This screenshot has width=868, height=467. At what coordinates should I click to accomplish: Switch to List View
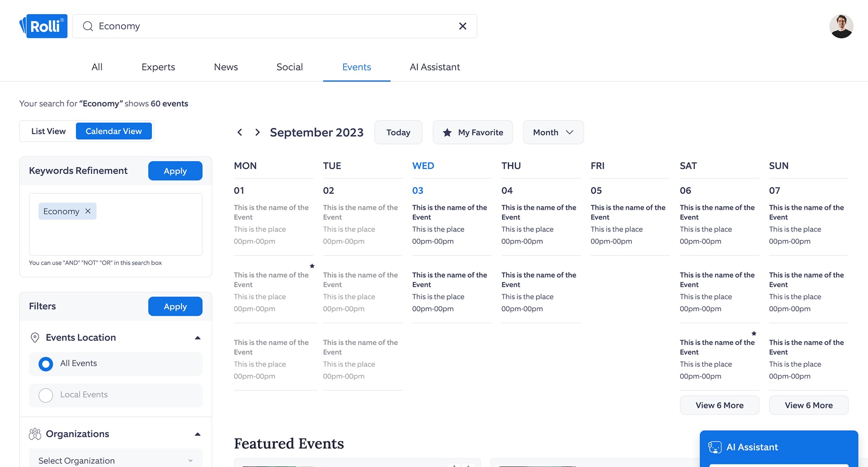point(48,131)
